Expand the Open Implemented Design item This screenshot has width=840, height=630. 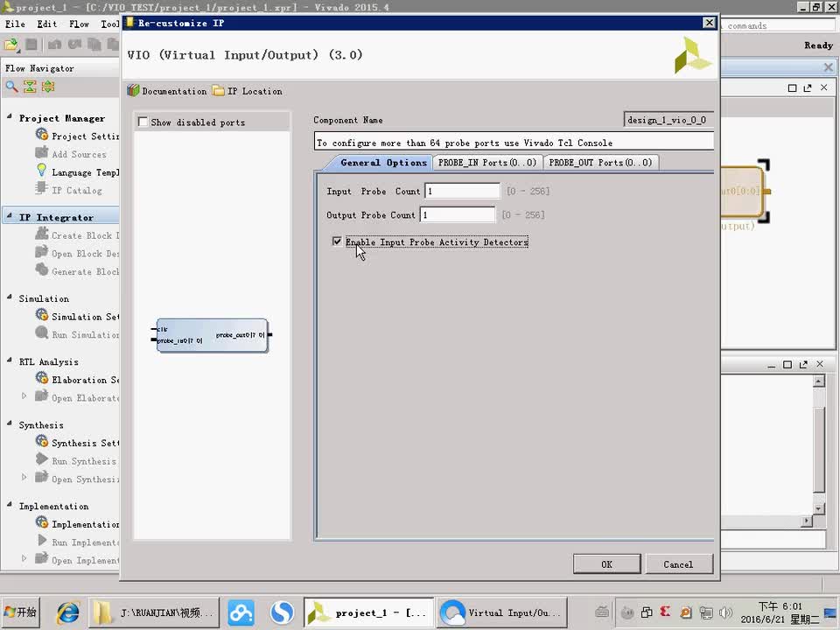point(24,559)
